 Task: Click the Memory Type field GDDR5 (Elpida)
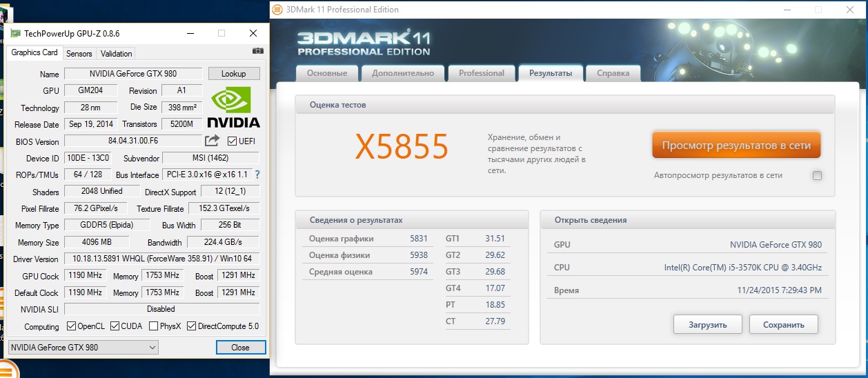click(106, 225)
